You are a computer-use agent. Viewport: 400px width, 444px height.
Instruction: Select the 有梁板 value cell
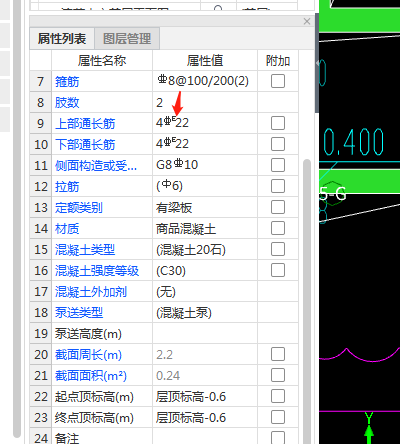coord(205,207)
